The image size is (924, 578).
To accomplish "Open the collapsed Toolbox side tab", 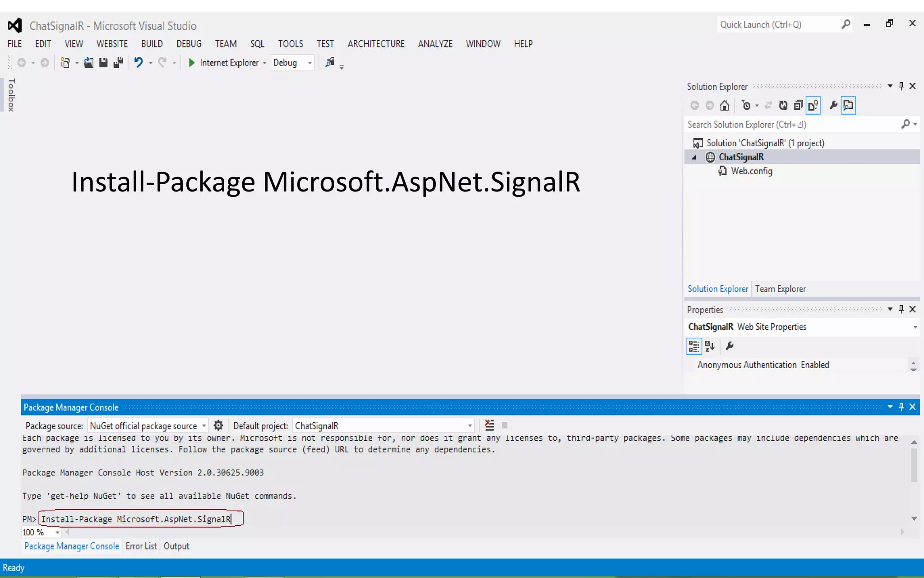I will [x=11, y=95].
